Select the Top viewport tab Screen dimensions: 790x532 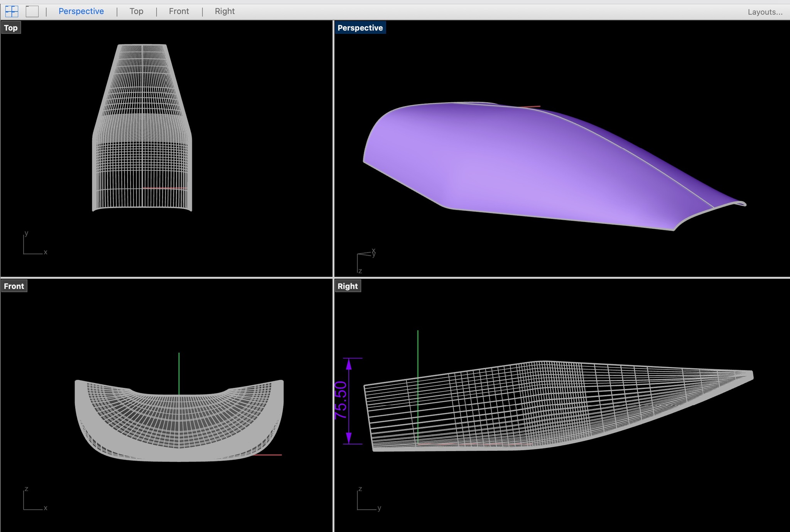pos(136,11)
